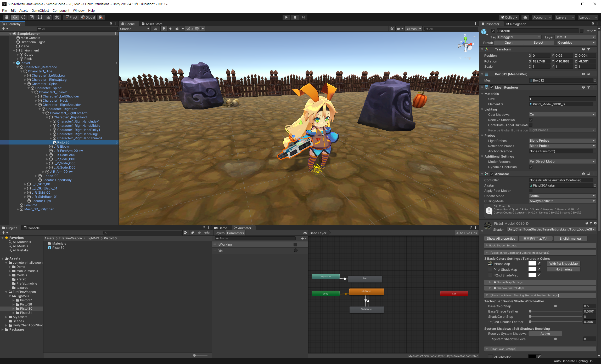Select the Rotate tool

(x=23, y=17)
